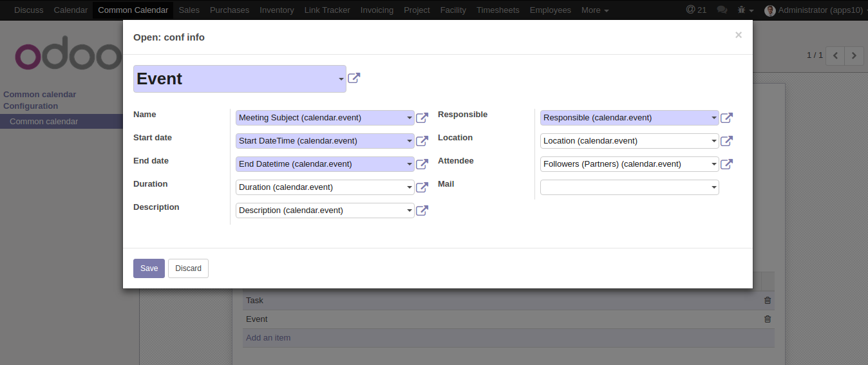The height and width of the screenshot is (365, 868).
Task: Open the Timesheets menu
Action: 498,10
